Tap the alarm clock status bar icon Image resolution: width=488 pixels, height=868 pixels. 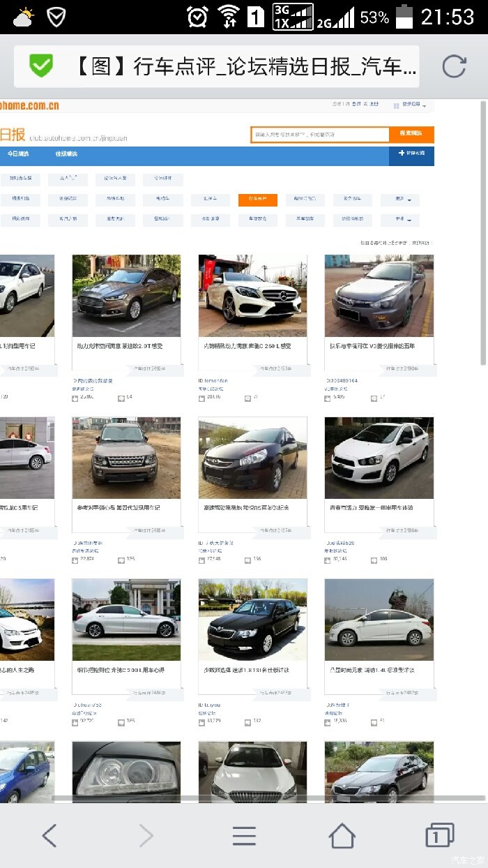197,17
